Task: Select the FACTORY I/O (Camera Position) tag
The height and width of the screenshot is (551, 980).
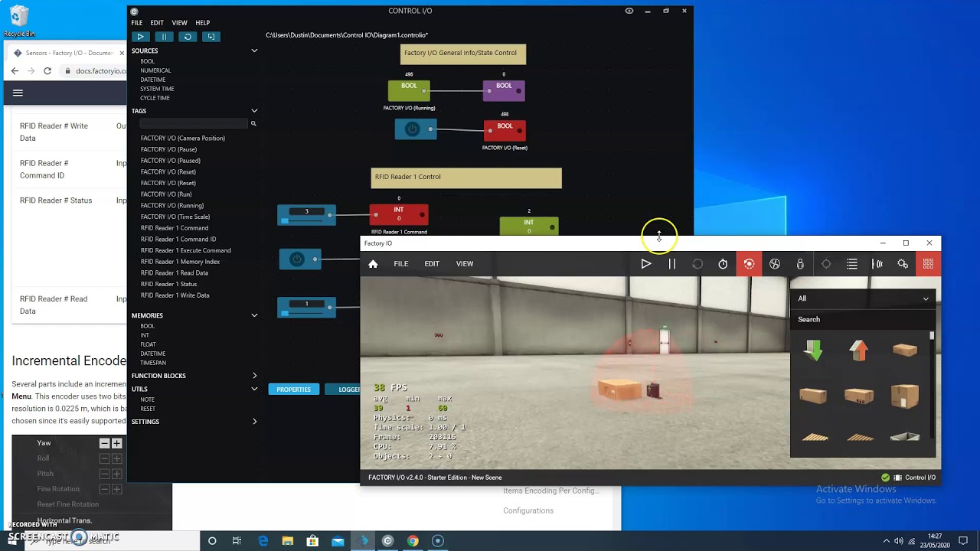Action: 183,139
